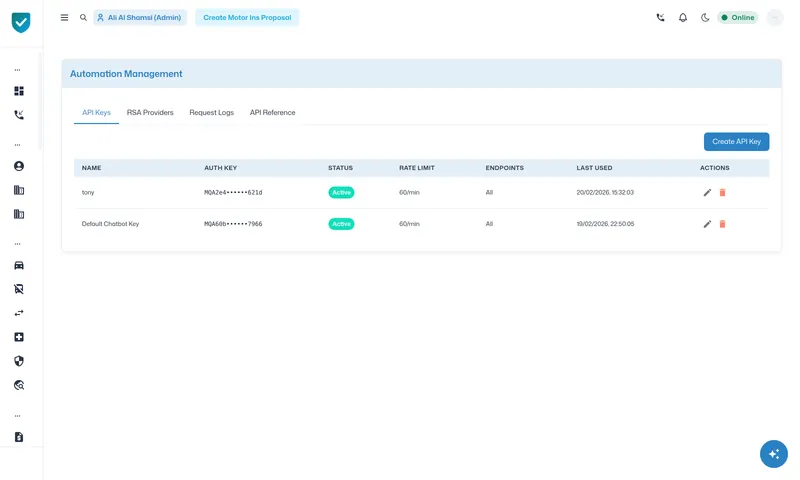The image size is (800, 480).
Task: Open the crossed-out car icon in the sidebar
Action: coord(19,289)
